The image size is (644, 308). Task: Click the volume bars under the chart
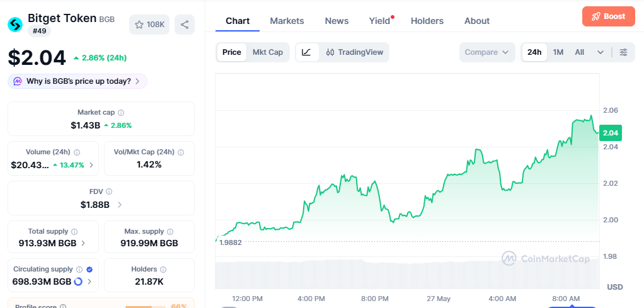point(406,273)
